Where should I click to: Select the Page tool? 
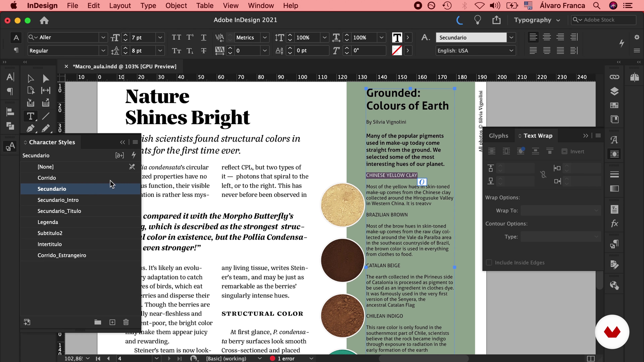[x=31, y=90]
